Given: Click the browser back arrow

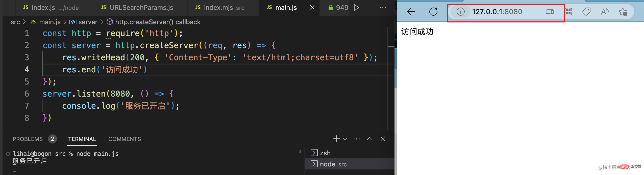Looking at the screenshot, I should pyautogui.click(x=411, y=12).
